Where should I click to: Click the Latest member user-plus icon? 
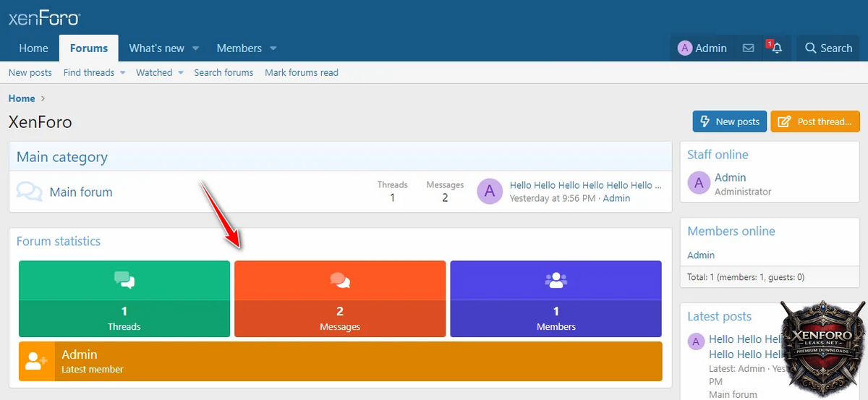(36, 361)
